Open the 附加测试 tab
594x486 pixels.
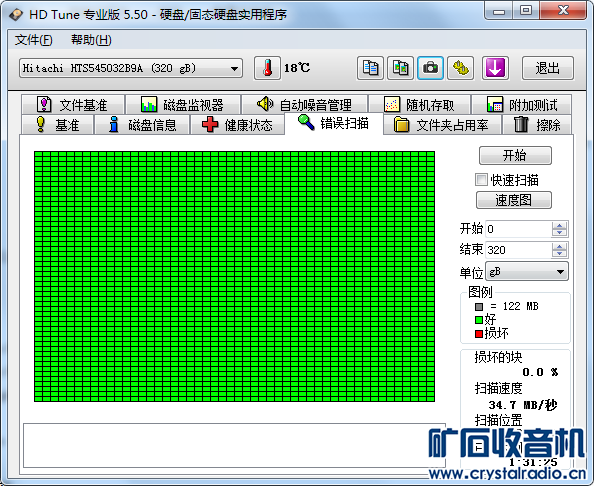click(521, 105)
